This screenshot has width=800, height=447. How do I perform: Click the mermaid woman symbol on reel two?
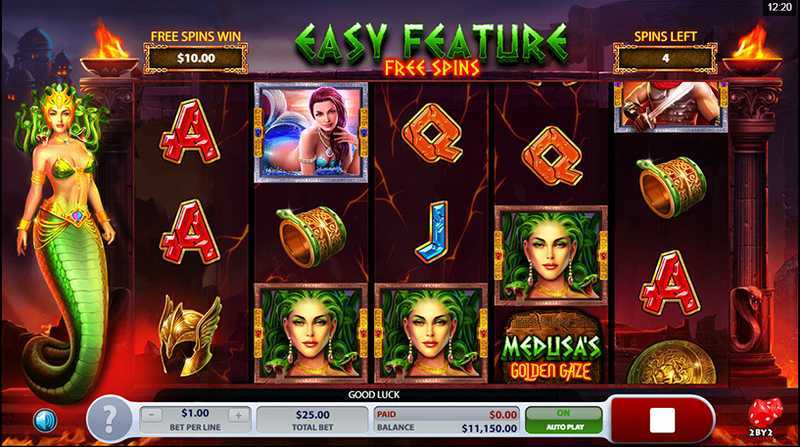311,132
